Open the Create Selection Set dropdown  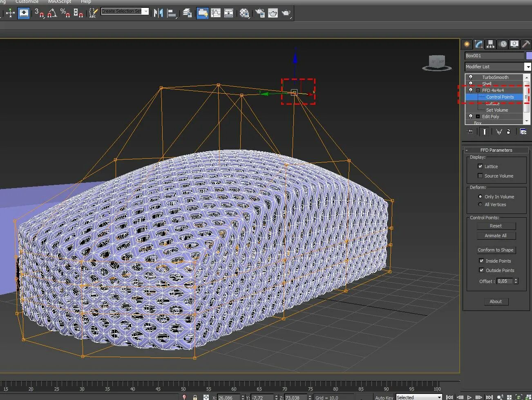(145, 11)
